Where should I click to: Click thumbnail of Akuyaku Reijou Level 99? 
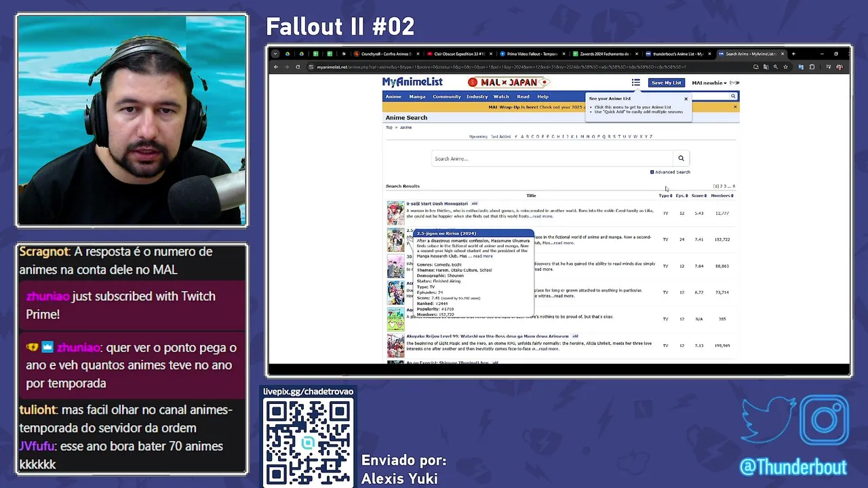[395, 346]
